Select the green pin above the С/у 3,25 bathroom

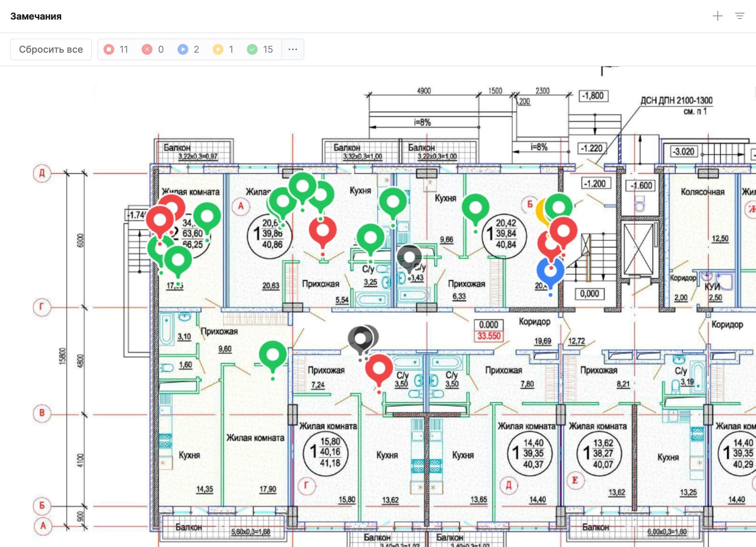tap(371, 238)
